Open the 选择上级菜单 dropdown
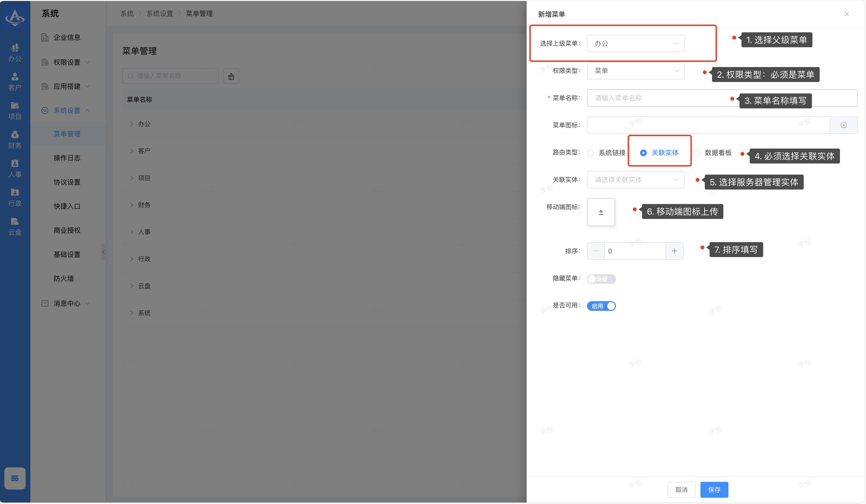 pyautogui.click(x=636, y=44)
